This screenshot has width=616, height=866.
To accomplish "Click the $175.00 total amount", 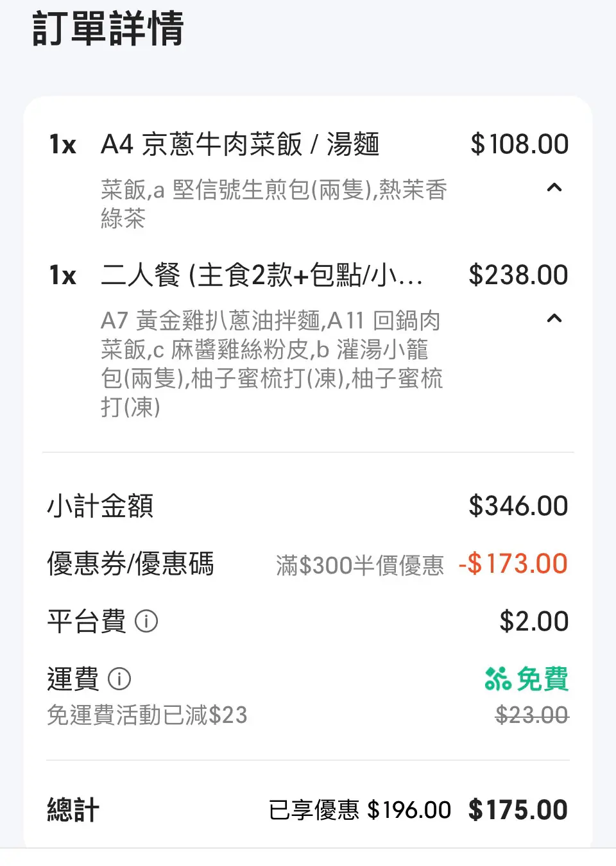I will 518,810.
